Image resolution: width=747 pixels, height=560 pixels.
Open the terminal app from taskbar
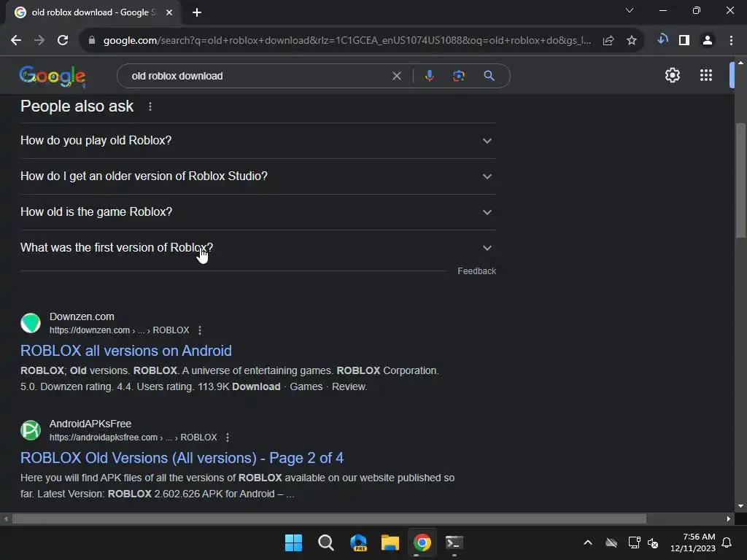point(454,542)
